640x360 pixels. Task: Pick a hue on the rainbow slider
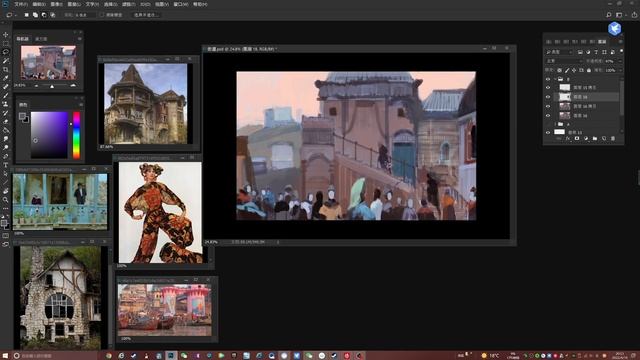(76, 135)
